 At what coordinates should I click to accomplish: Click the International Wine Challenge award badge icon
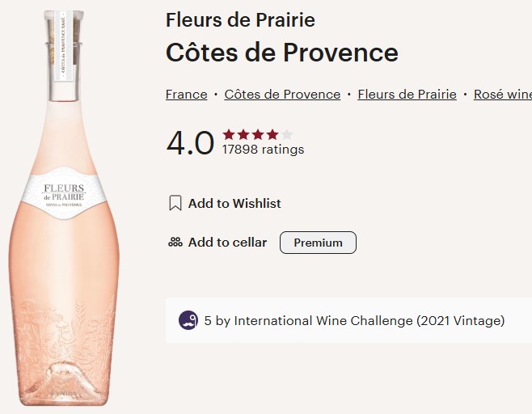[188, 320]
